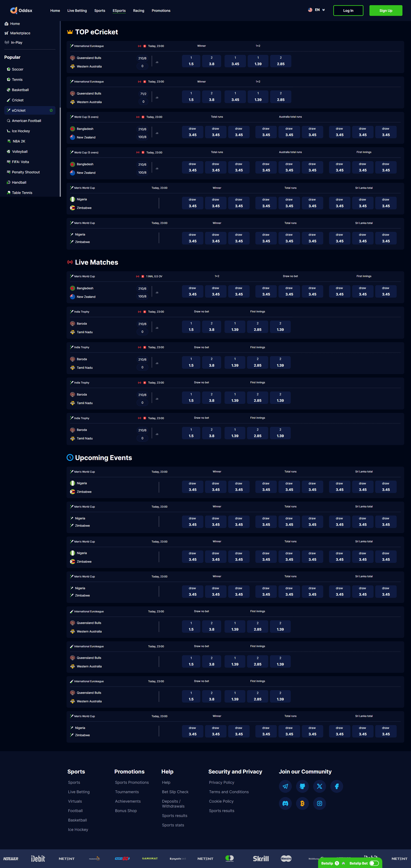Click the Oddsx logo
The image size is (411, 868).
[x=21, y=11]
